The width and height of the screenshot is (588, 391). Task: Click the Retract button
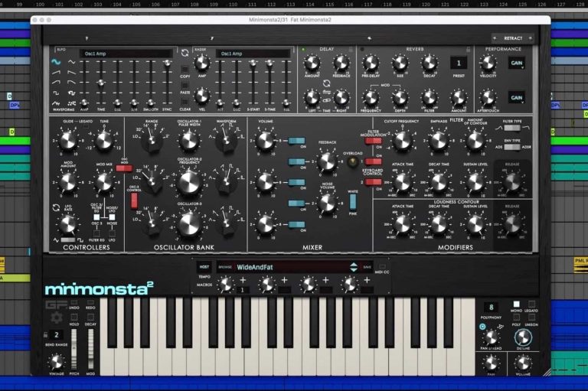coord(514,37)
